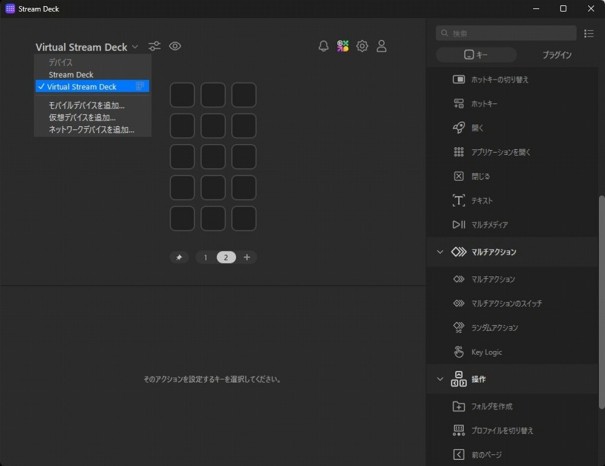
Task: Add a new page with plus button
Action: pyautogui.click(x=247, y=257)
